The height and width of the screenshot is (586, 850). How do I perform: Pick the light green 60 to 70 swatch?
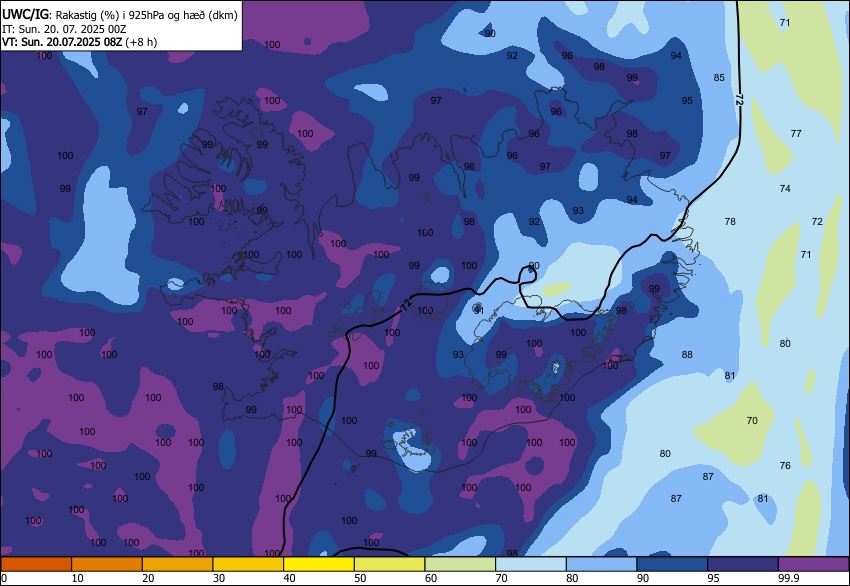click(460, 564)
